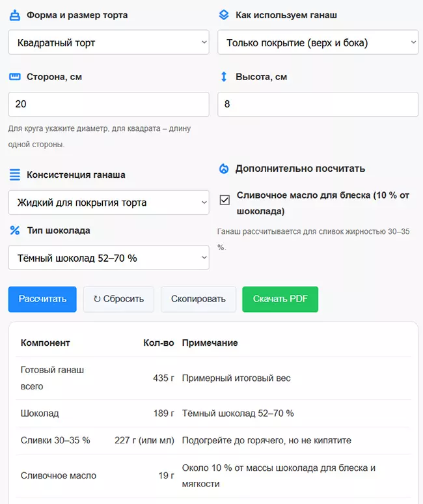The height and width of the screenshot is (504, 423).
Task: Expand the Тёмный шоколад 52–70 % dropdown
Action: 109,258
